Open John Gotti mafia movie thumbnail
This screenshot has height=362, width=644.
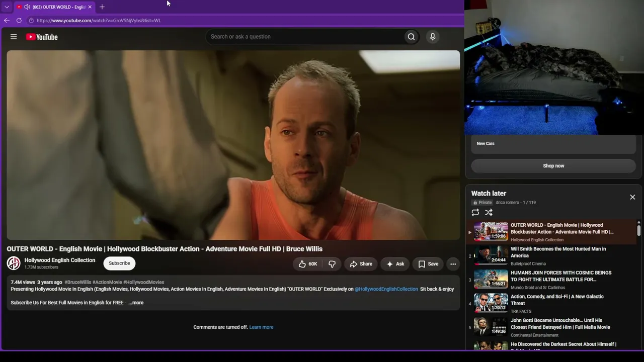(491, 327)
